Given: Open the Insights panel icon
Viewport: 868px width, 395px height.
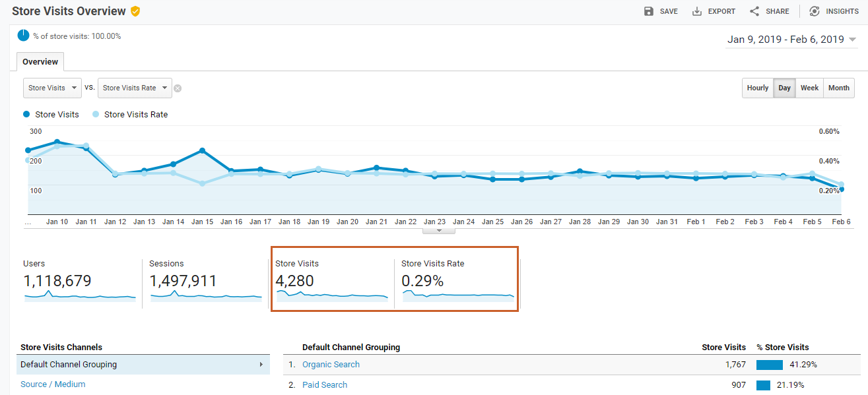Looking at the screenshot, I should tap(815, 11).
